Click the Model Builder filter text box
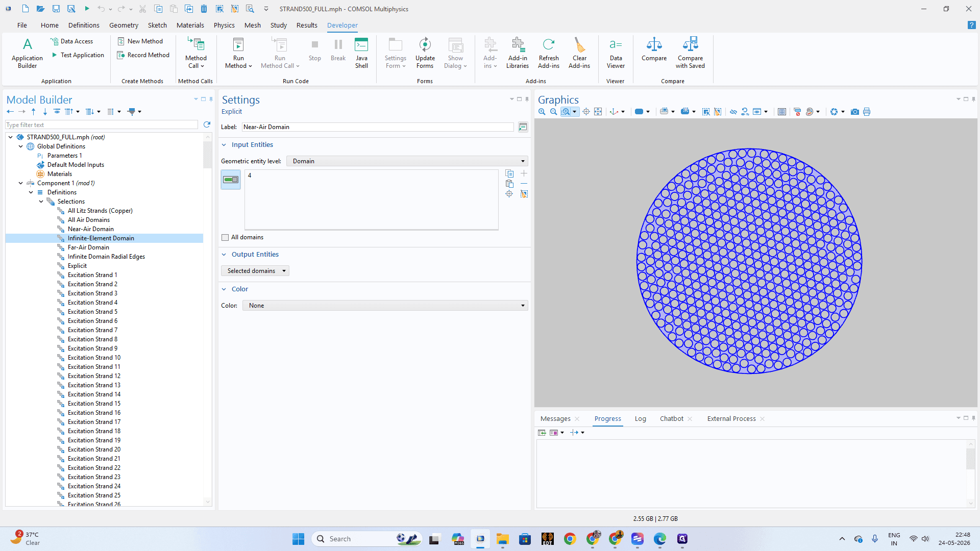980x551 pixels. [102, 125]
